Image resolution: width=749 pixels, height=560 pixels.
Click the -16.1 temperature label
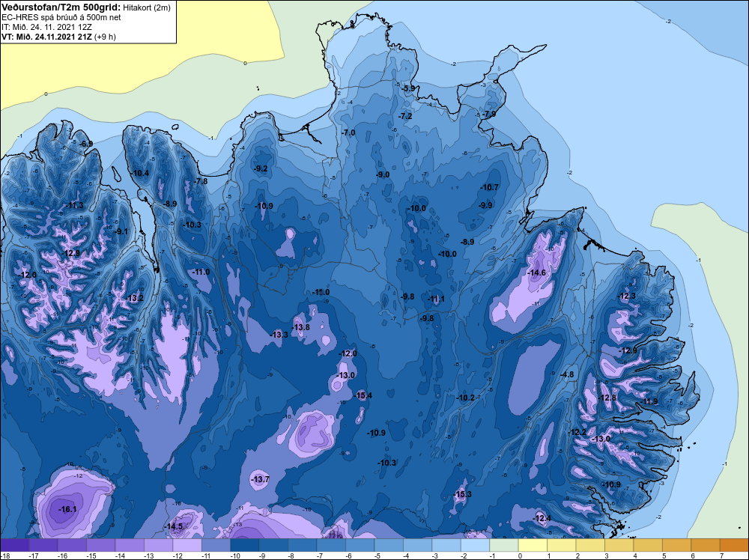pos(67,509)
